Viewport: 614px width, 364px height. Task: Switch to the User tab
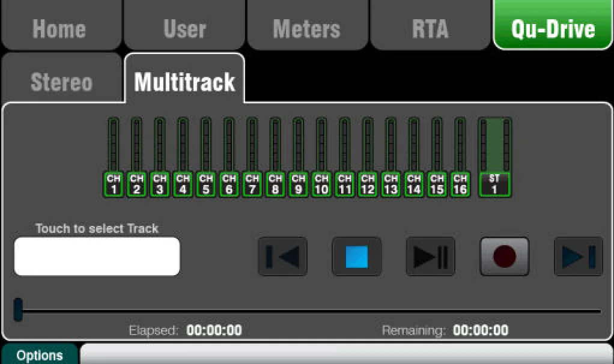184,25
